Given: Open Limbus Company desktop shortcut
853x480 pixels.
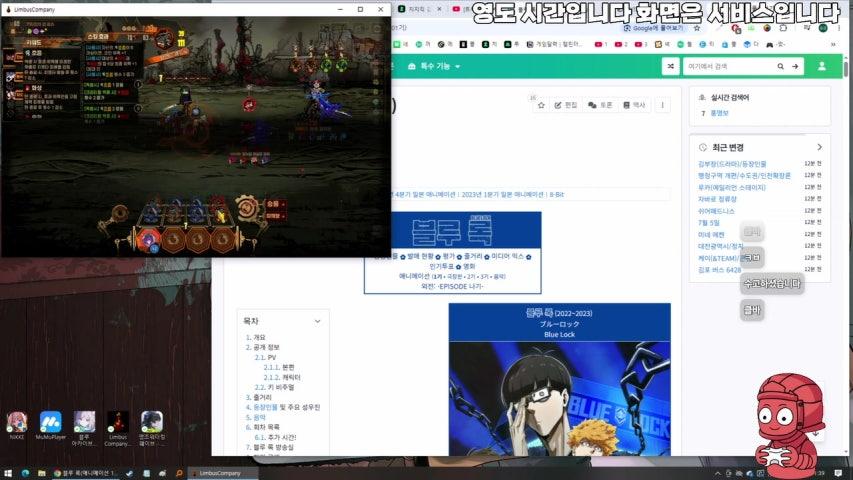Looking at the screenshot, I should coord(118,429).
